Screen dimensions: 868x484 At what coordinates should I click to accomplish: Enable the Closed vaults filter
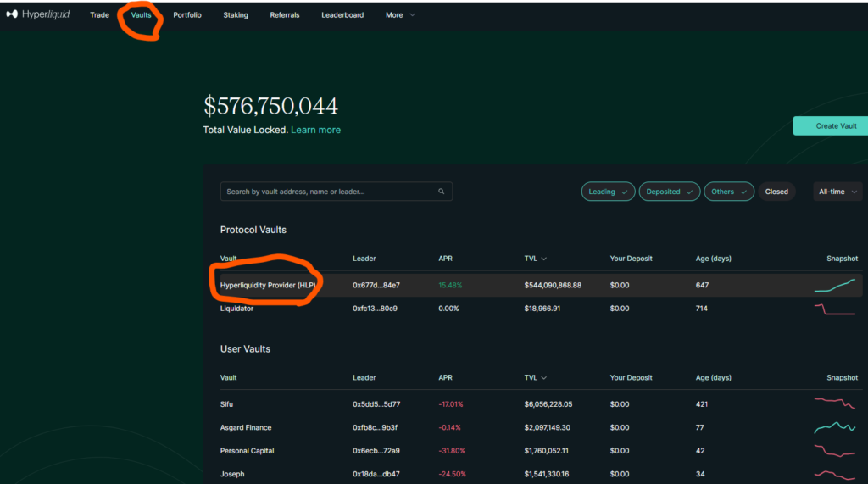[x=776, y=192]
